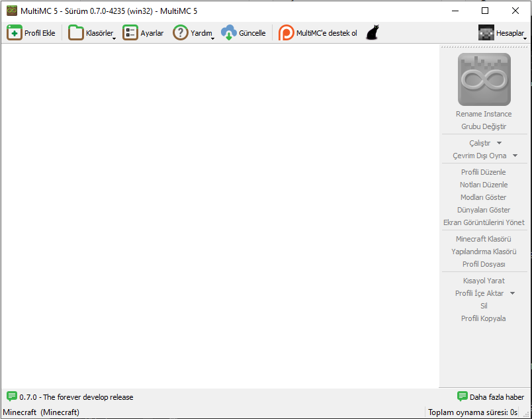Click the black cat icon
Viewport: 532px width, 419px height.
(373, 33)
